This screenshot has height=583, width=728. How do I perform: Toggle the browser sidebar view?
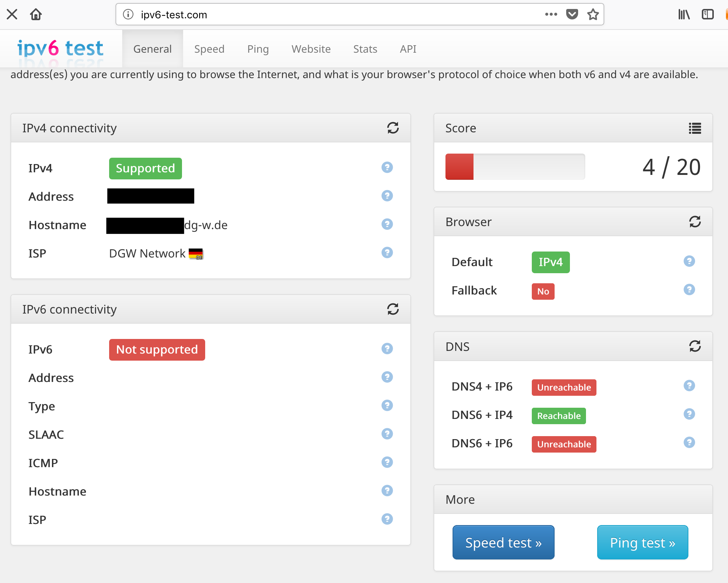(x=707, y=15)
